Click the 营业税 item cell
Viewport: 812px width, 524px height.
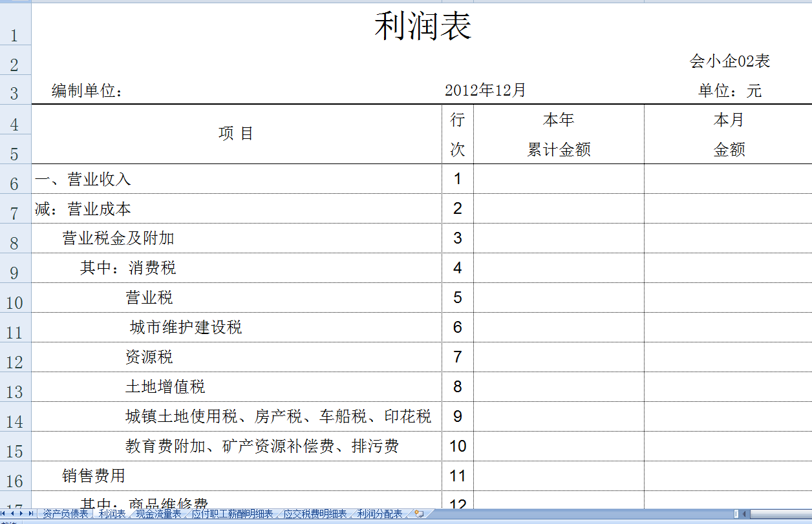[x=237, y=298]
